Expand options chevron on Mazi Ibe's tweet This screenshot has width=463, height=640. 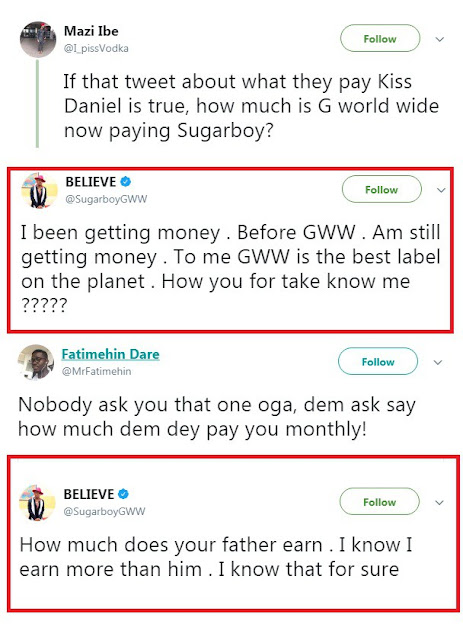pos(439,39)
